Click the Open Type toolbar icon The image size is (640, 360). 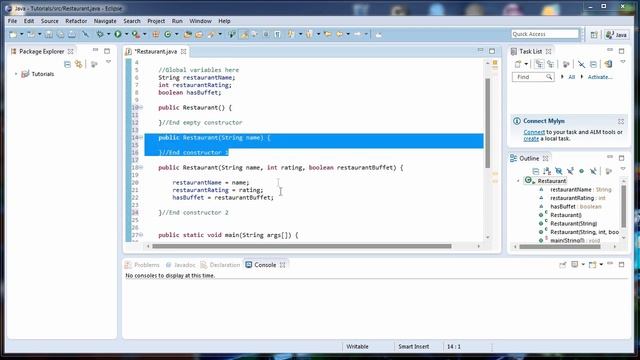[187, 35]
